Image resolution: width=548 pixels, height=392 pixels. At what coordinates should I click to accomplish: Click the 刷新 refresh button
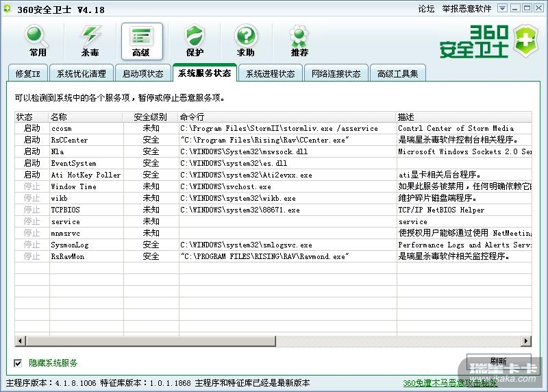click(499, 361)
